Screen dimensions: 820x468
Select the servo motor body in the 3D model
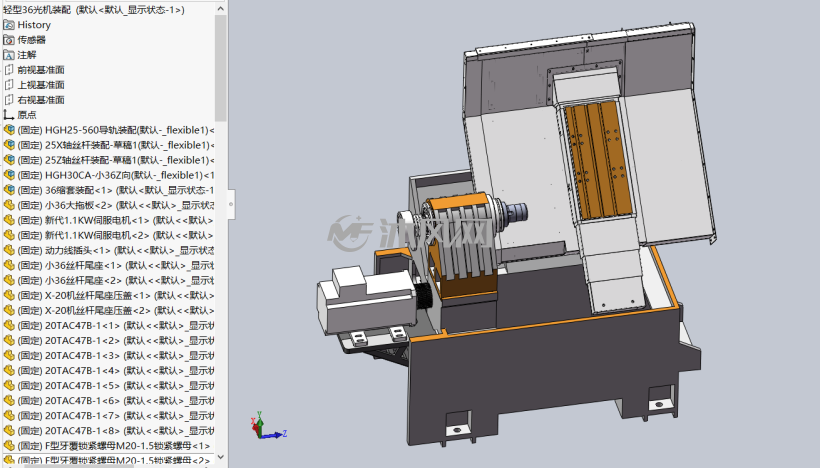click(366, 301)
